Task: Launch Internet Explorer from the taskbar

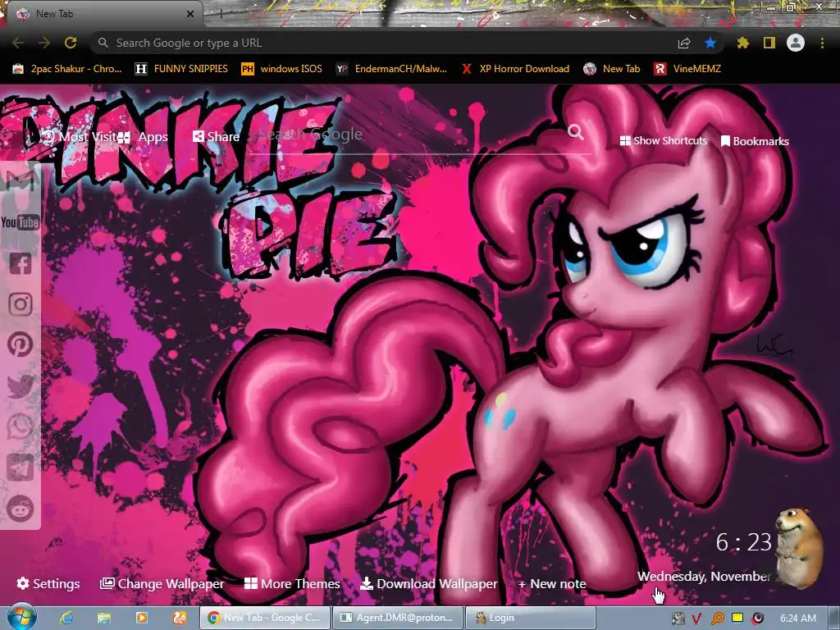Action: pyautogui.click(x=66, y=618)
